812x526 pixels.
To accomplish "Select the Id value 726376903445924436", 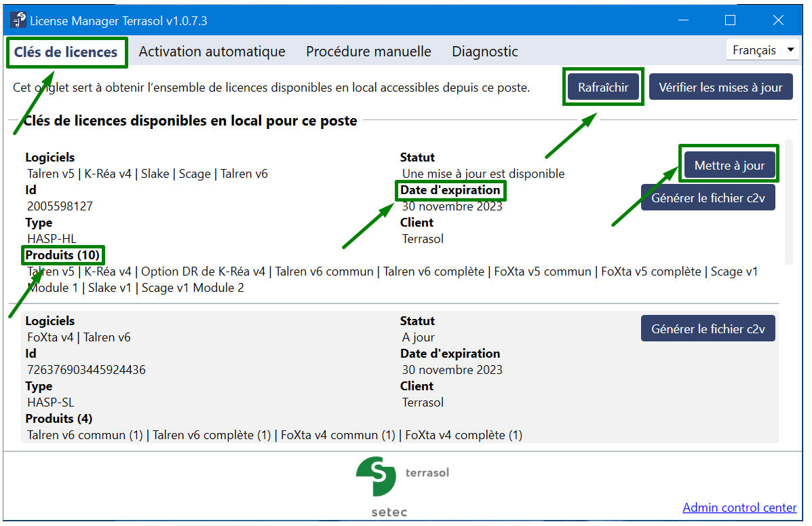I will pyautogui.click(x=86, y=370).
